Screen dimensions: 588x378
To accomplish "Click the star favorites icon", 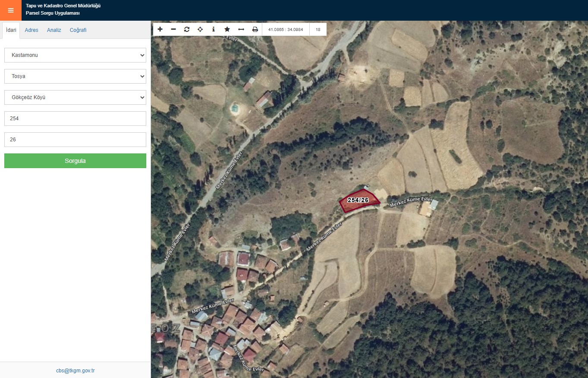I will click(x=227, y=29).
